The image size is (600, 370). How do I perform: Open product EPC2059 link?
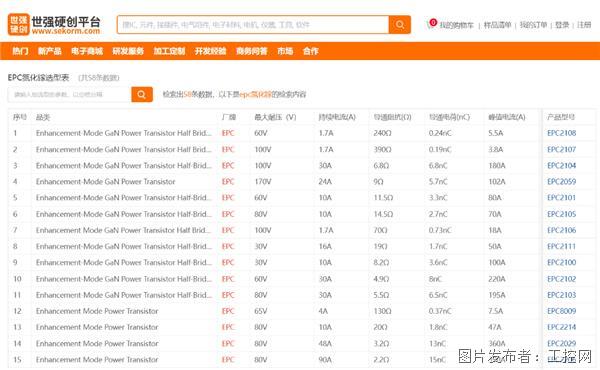[x=561, y=182]
